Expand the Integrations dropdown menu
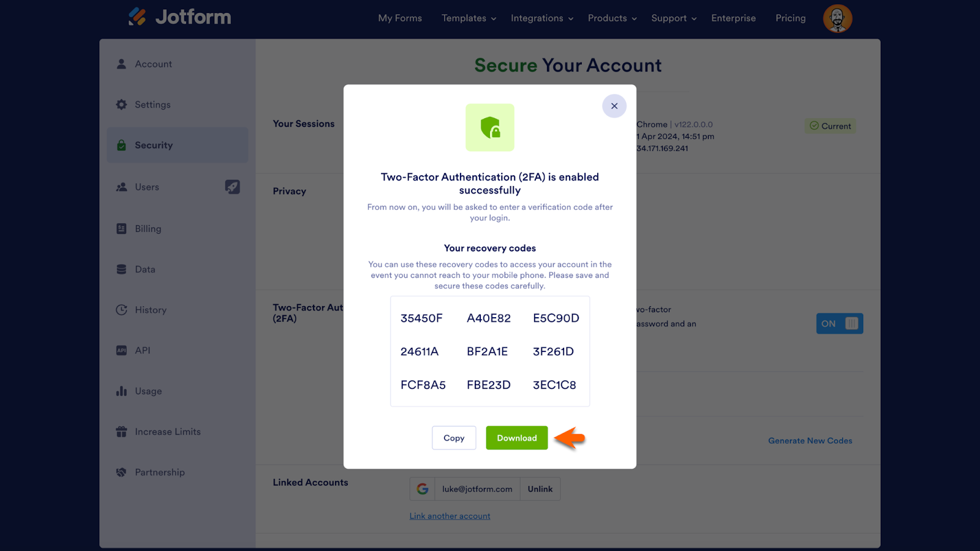980x551 pixels. [x=541, y=18]
